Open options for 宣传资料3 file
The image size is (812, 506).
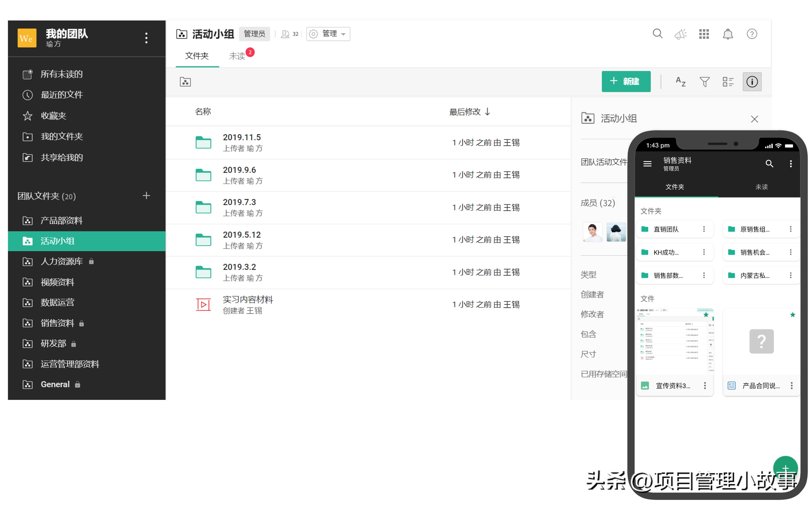click(704, 385)
